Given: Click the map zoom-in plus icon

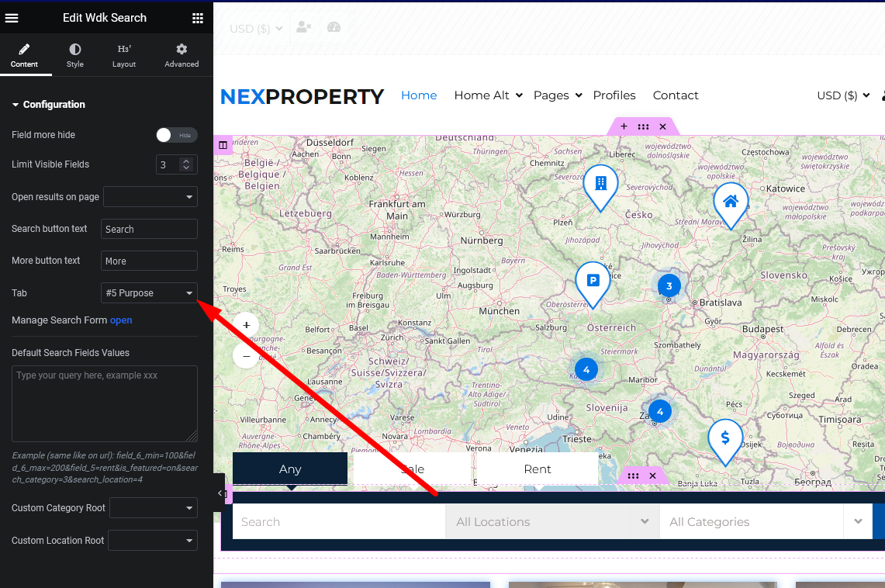Looking at the screenshot, I should 246,325.
